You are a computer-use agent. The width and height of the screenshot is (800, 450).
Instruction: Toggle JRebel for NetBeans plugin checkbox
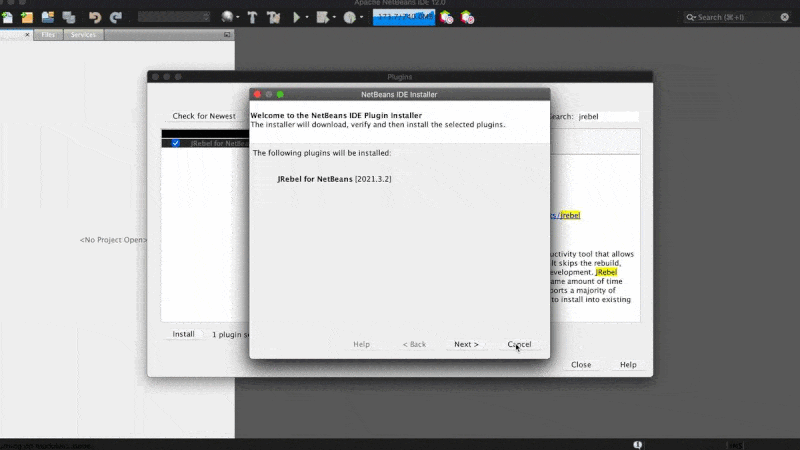point(176,143)
